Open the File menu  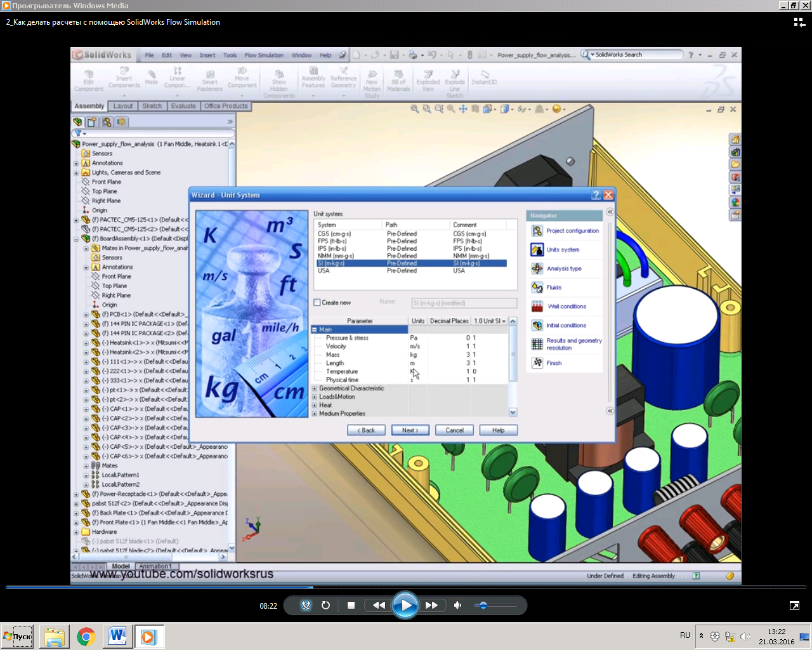pos(149,55)
